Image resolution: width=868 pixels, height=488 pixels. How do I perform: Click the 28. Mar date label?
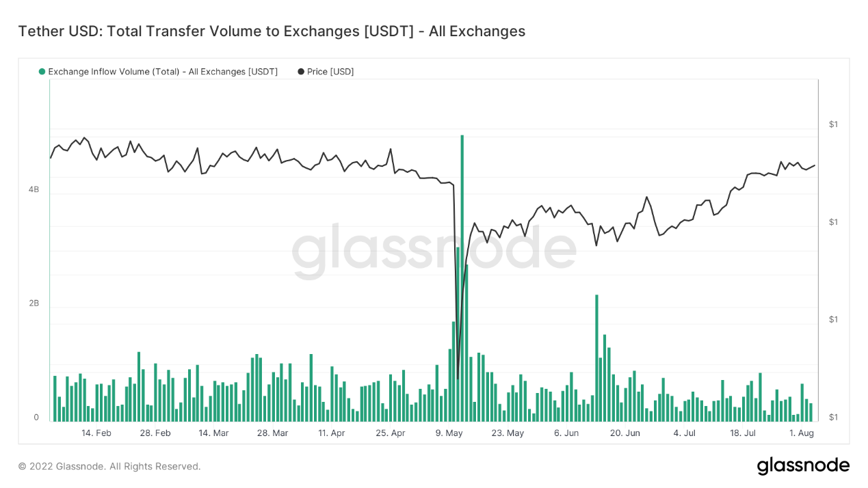click(272, 433)
